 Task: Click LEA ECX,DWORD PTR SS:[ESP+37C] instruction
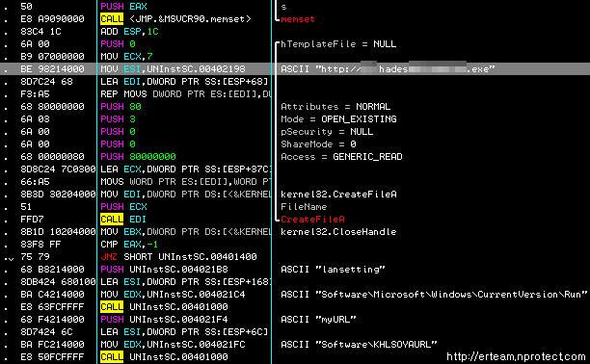[185, 169]
